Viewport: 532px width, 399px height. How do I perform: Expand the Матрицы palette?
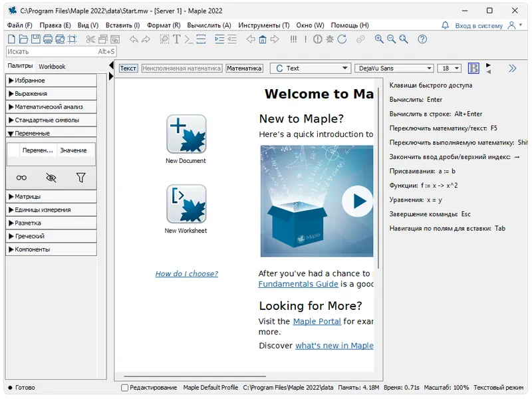click(x=51, y=196)
